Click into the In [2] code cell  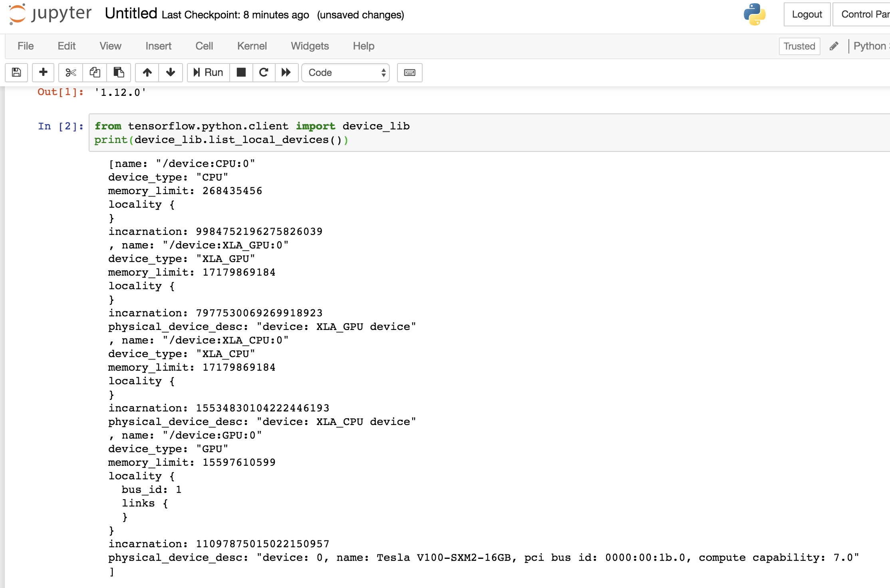point(489,133)
